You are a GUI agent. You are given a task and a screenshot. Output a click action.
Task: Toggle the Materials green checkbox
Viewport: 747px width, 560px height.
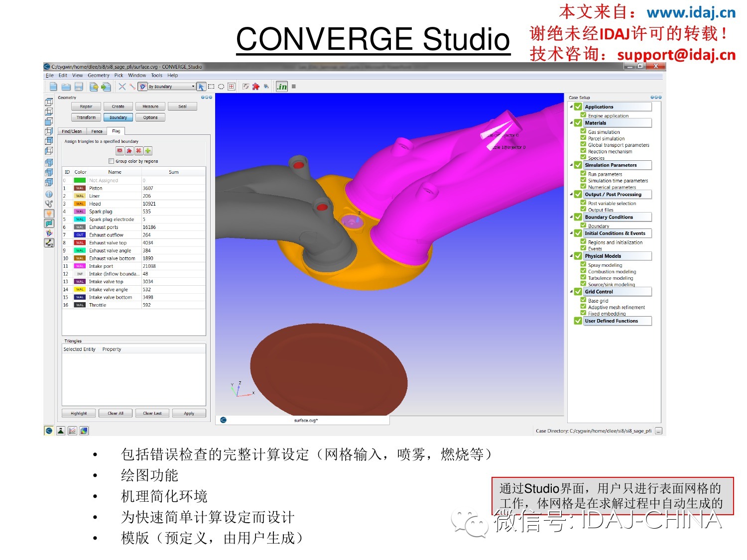click(578, 122)
